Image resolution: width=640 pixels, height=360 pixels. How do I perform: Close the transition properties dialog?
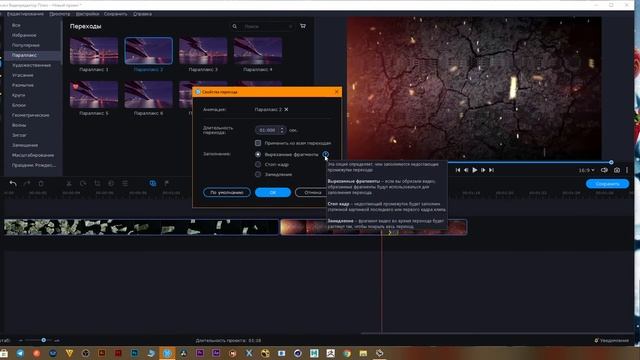336,92
